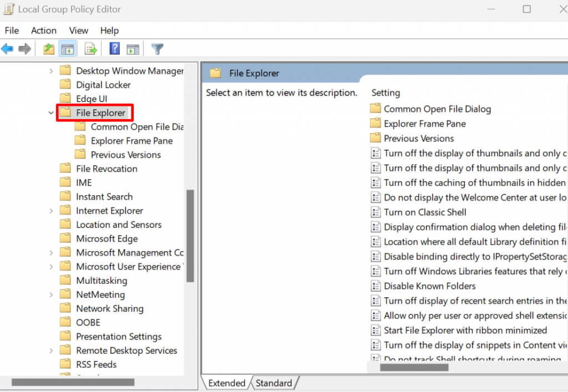The image size is (568, 392).
Task: Expand the Remote Desktop Services node
Action: 51,350
